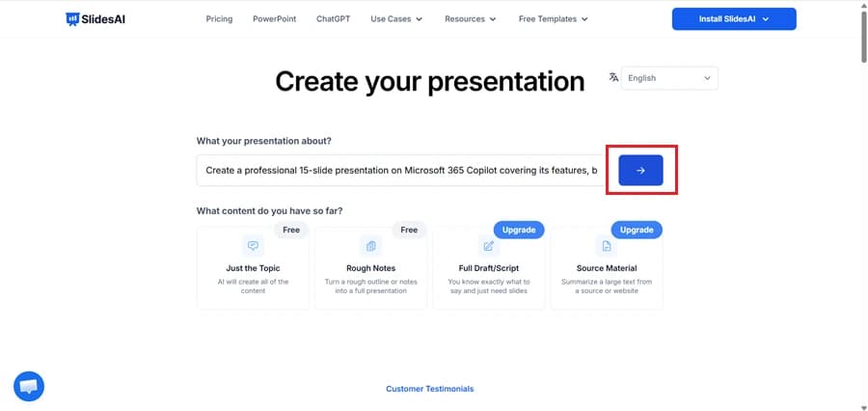This screenshot has height=411, width=868.
Task: Click the Just the Topic chat icon
Action: [253, 246]
